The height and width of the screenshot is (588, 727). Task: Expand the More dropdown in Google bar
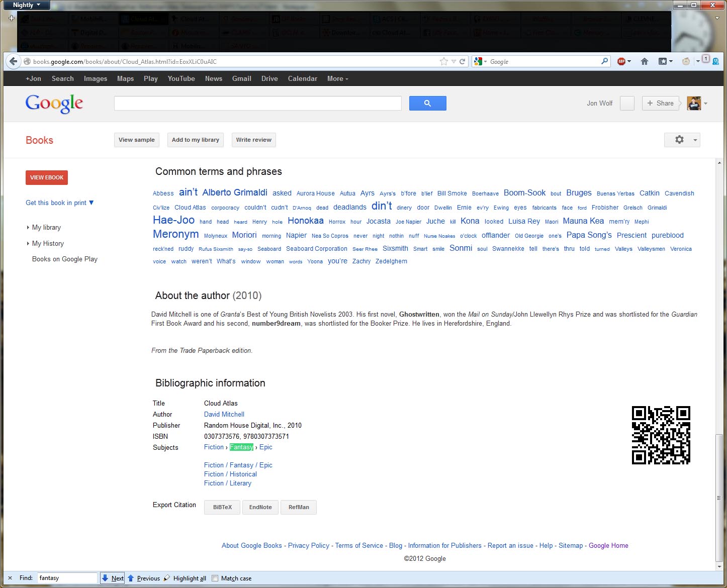(337, 78)
